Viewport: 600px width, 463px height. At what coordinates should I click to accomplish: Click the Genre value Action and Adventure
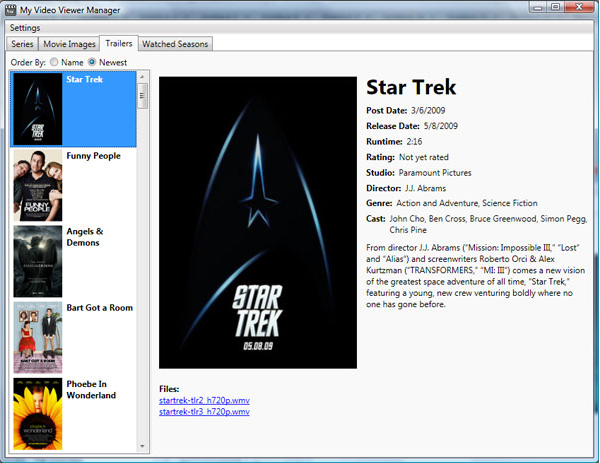click(x=437, y=203)
